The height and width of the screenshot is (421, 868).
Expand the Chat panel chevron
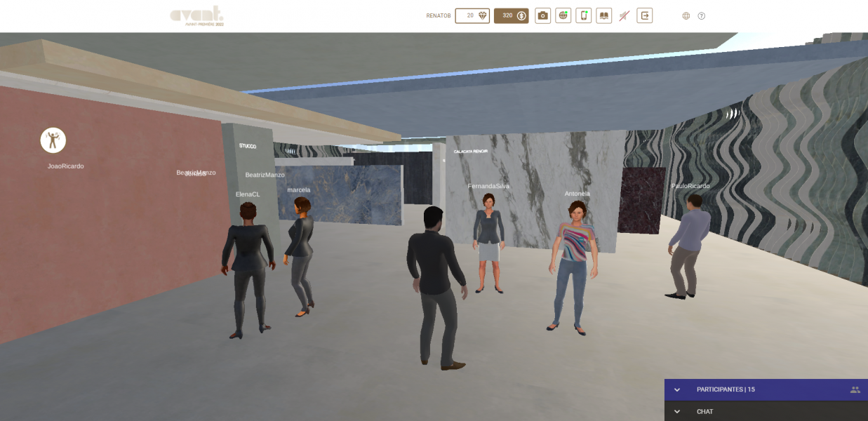[677, 412]
